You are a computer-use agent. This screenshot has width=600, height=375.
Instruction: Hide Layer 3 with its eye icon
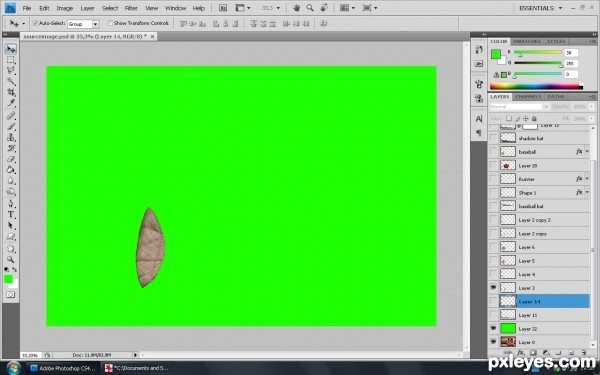[493, 287]
